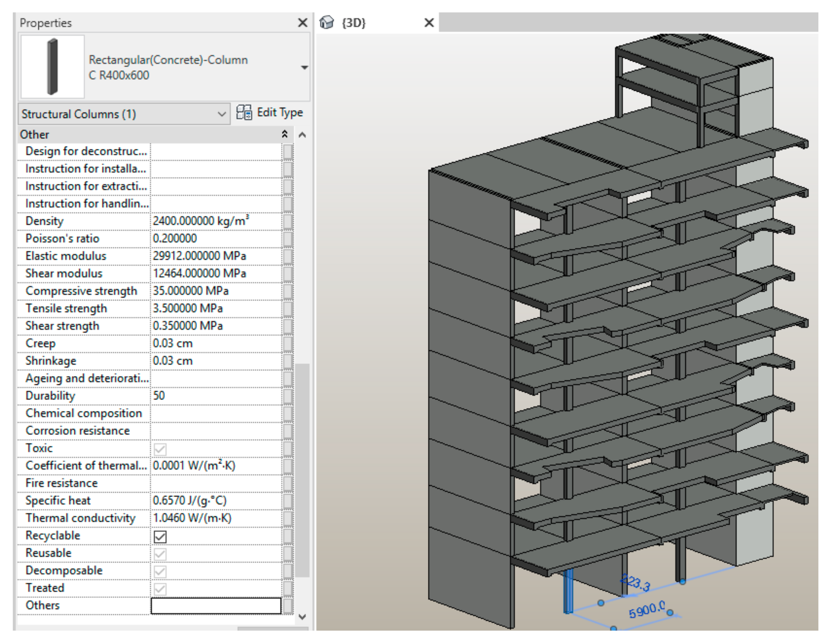The height and width of the screenshot is (644, 833).
Task: Click the column type preview thumbnail
Action: click(x=53, y=66)
